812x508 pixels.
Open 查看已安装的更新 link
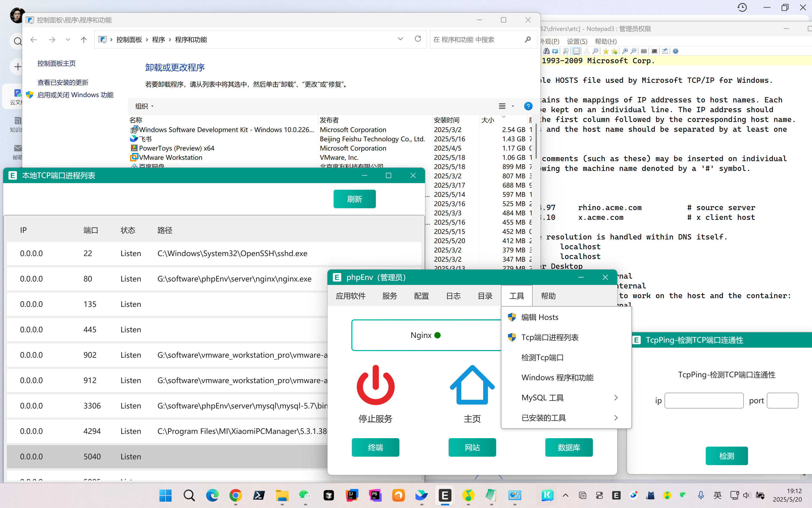(63, 83)
